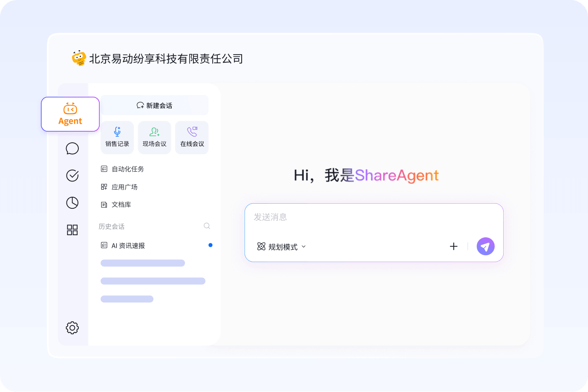The width and height of the screenshot is (588, 392).
Task: Open the chat messages sidebar icon
Action: coord(72,148)
